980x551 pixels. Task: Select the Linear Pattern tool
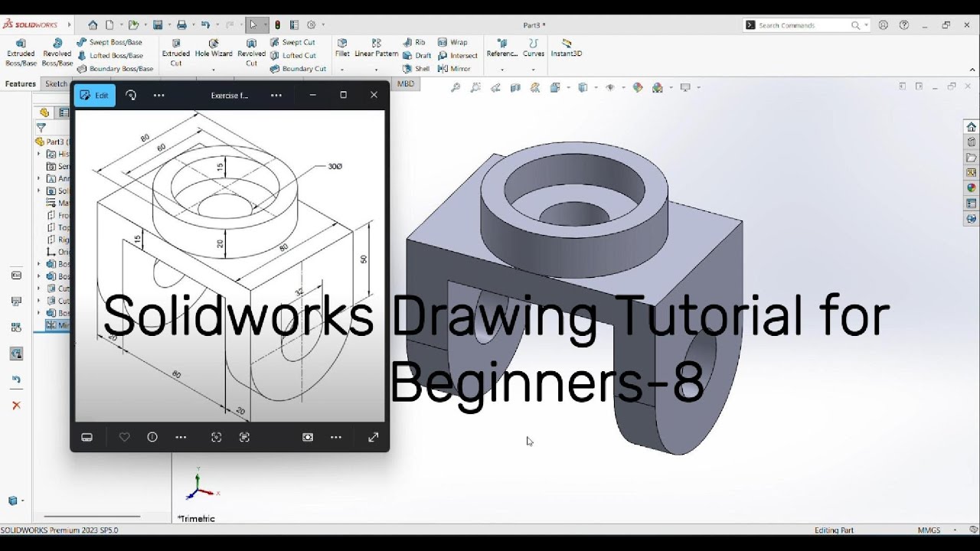pyautogui.click(x=377, y=48)
